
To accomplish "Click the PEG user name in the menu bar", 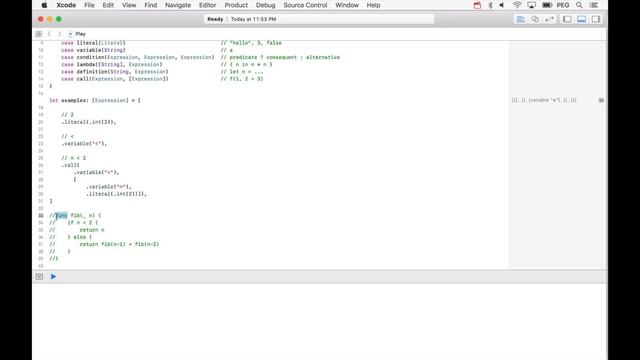I will click(563, 5).
